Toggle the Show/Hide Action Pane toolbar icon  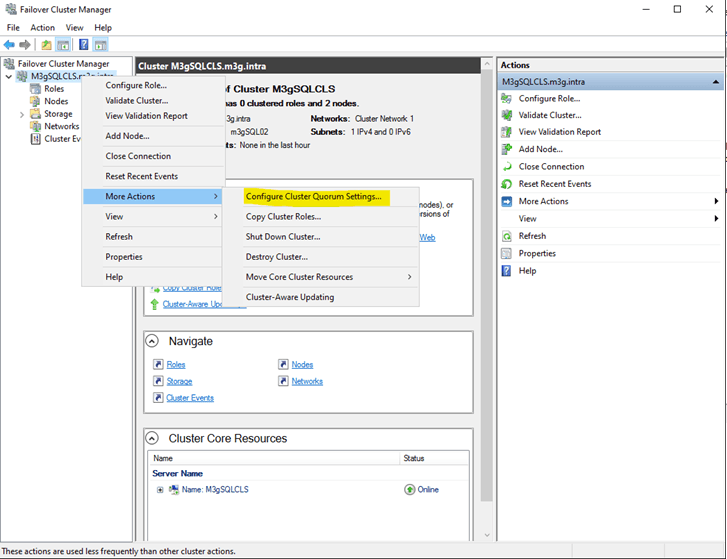(100, 45)
